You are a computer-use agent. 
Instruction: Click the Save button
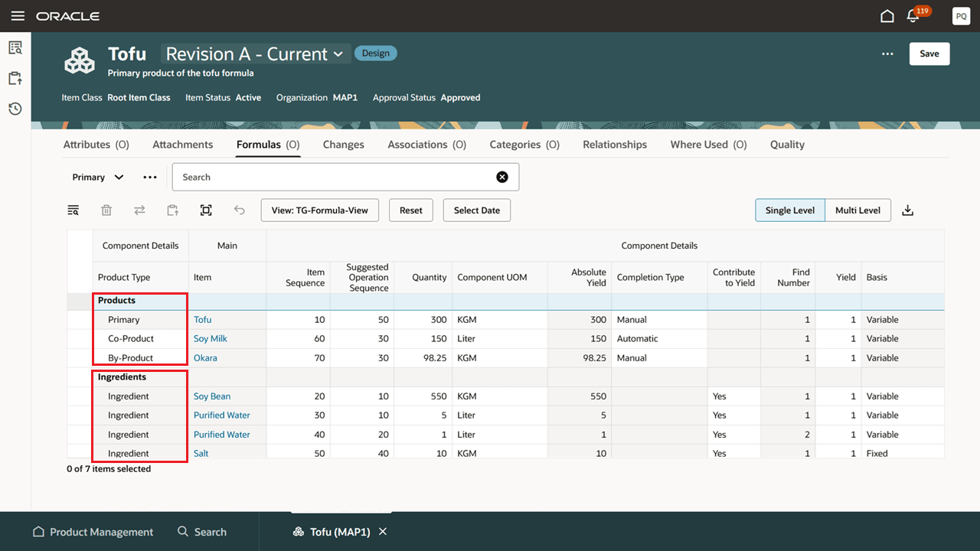(x=929, y=54)
